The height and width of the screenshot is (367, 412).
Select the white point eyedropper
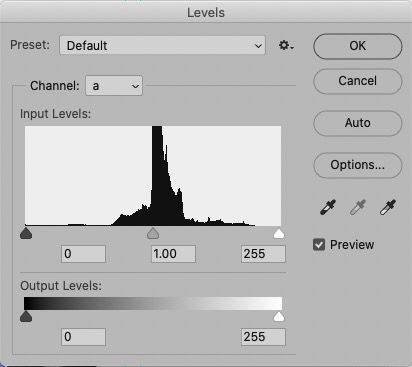[388, 207]
